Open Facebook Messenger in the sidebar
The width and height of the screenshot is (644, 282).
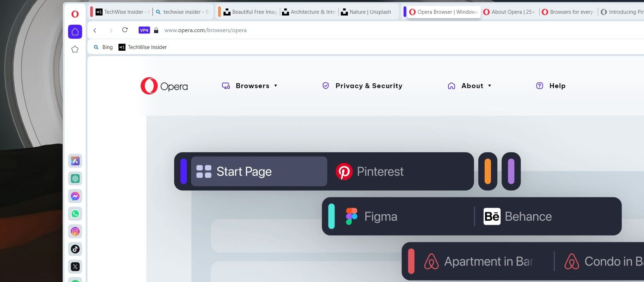pos(75,196)
